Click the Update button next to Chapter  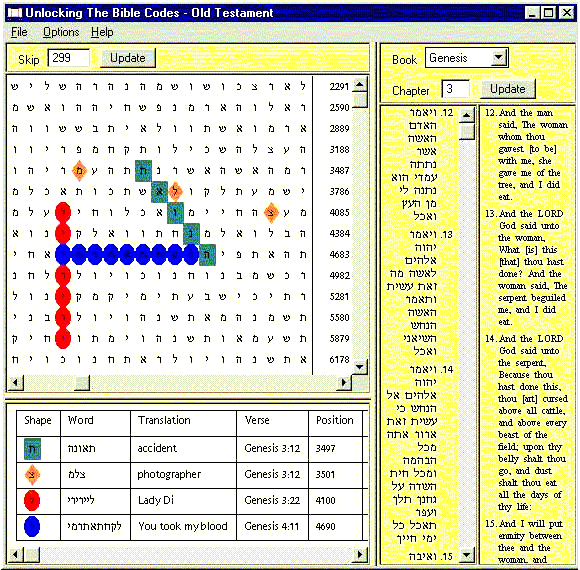point(508,89)
